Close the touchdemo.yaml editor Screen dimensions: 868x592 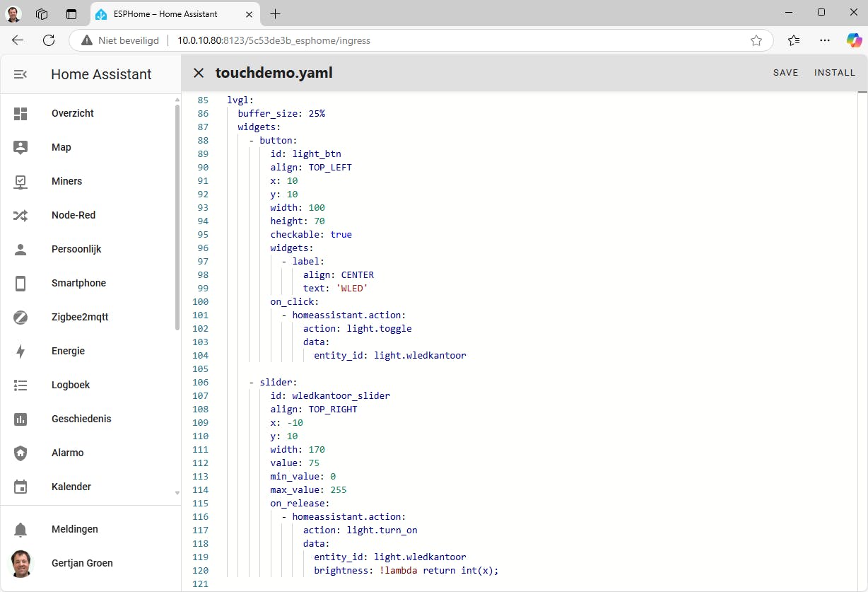pyautogui.click(x=199, y=73)
